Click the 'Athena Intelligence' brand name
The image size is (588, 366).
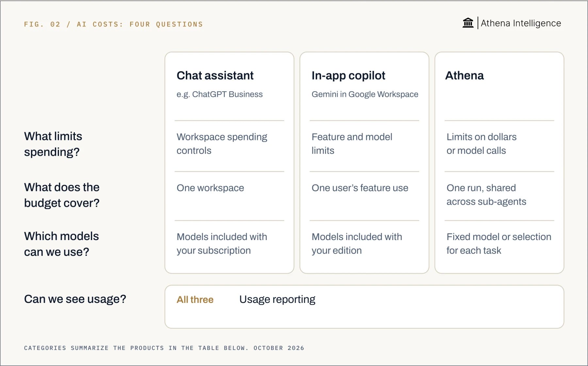(x=521, y=23)
